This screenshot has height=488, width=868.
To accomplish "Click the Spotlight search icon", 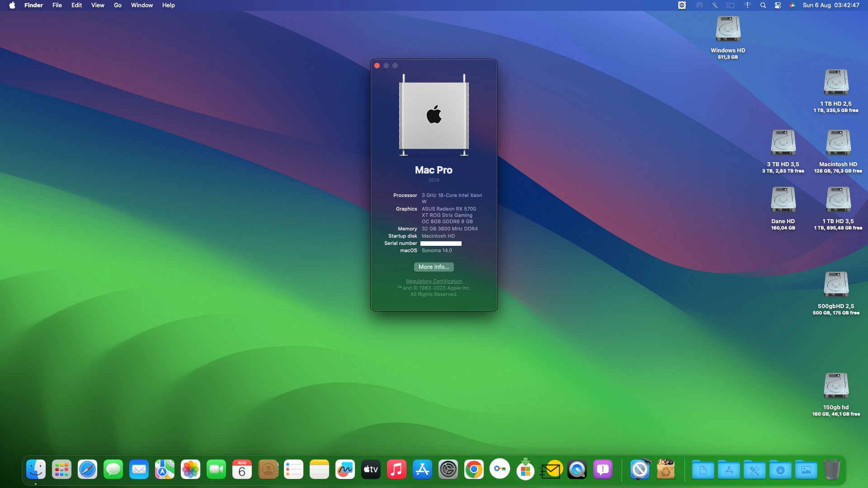I will coord(763,5).
